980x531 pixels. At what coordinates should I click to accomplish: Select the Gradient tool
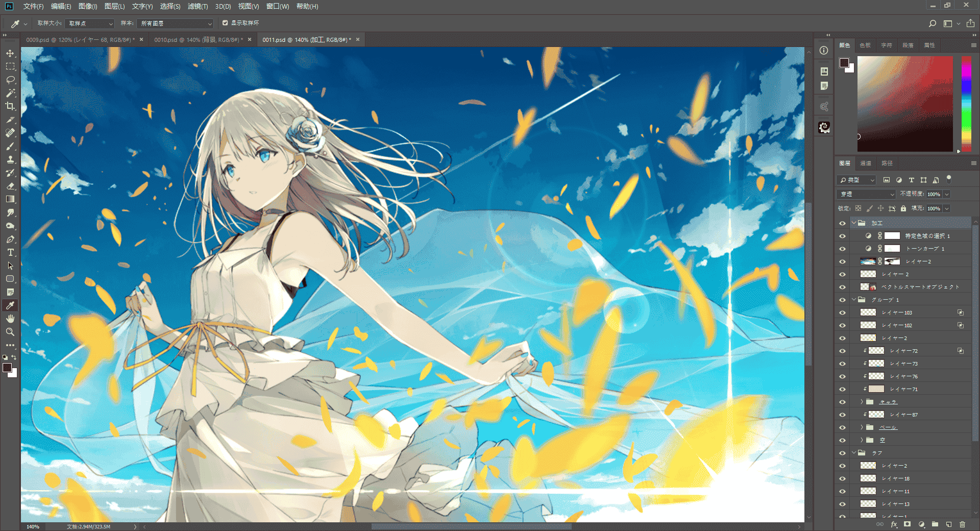coord(10,199)
